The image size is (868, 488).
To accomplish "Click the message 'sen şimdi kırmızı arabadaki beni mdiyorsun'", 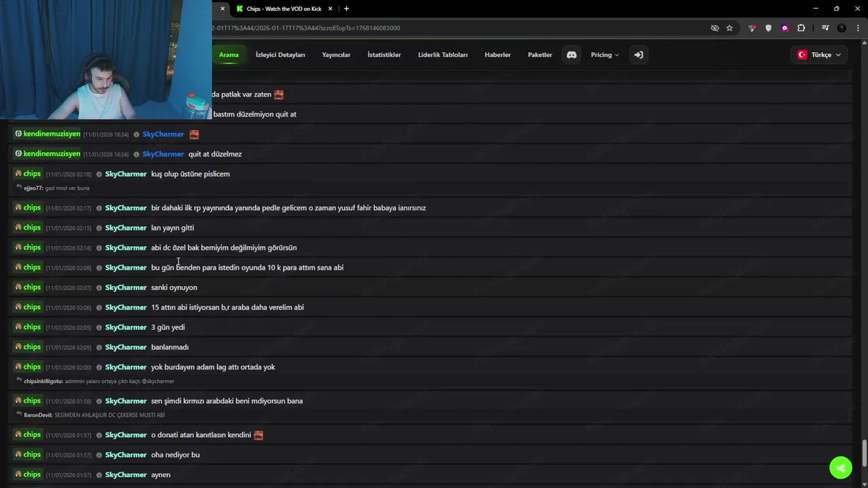I will tap(226, 401).
